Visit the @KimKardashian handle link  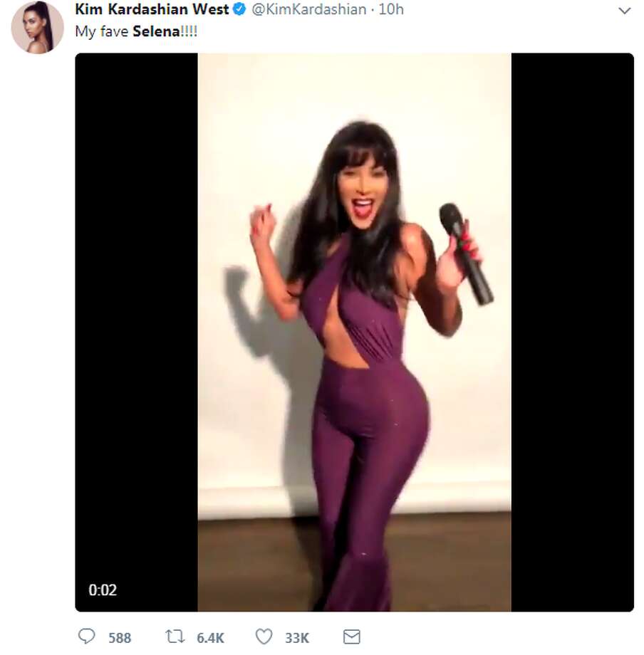click(x=309, y=9)
